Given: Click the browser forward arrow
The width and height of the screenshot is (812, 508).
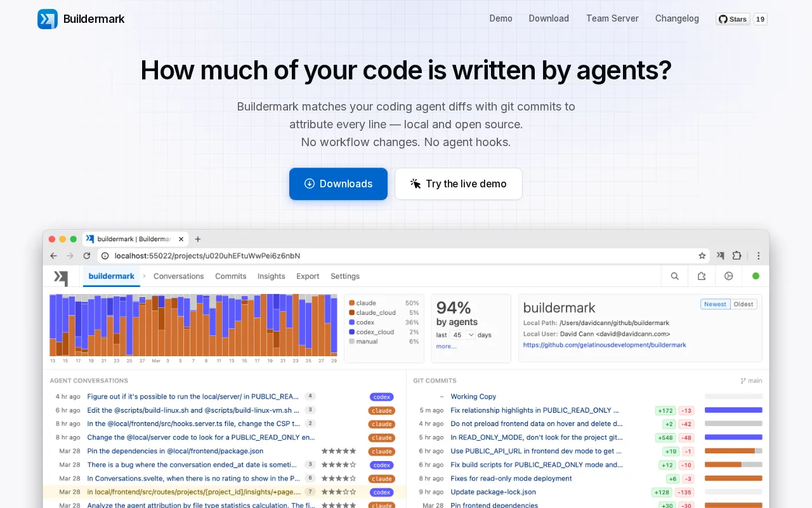Looking at the screenshot, I should (x=70, y=256).
